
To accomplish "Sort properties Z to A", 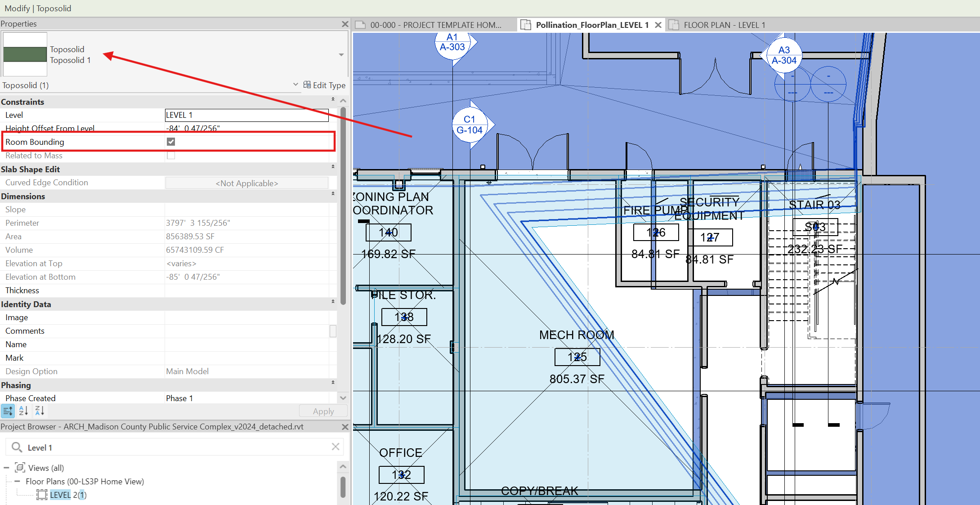I will (x=40, y=411).
